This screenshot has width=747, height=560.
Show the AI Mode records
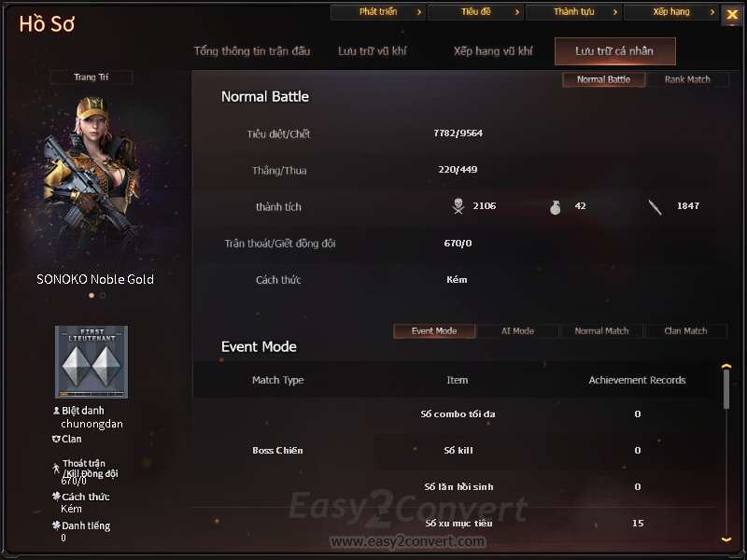(x=518, y=331)
